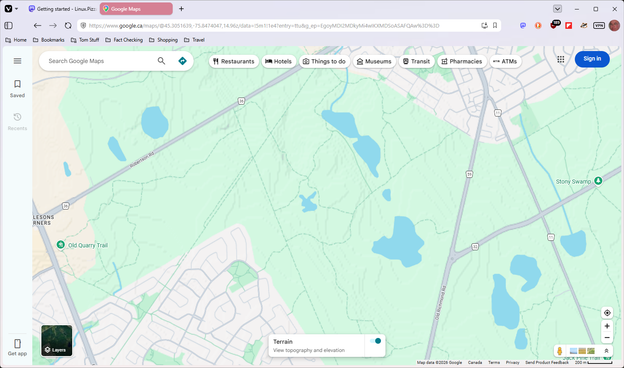This screenshot has width=624, height=368.
Task: Open the Terms link
Action: [x=494, y=362]
